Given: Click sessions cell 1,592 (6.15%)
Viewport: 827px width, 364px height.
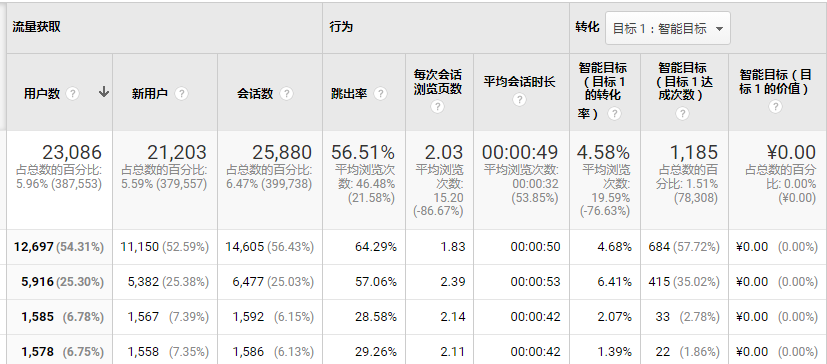Looking at the screenshot, I should [x=273, y=317].
